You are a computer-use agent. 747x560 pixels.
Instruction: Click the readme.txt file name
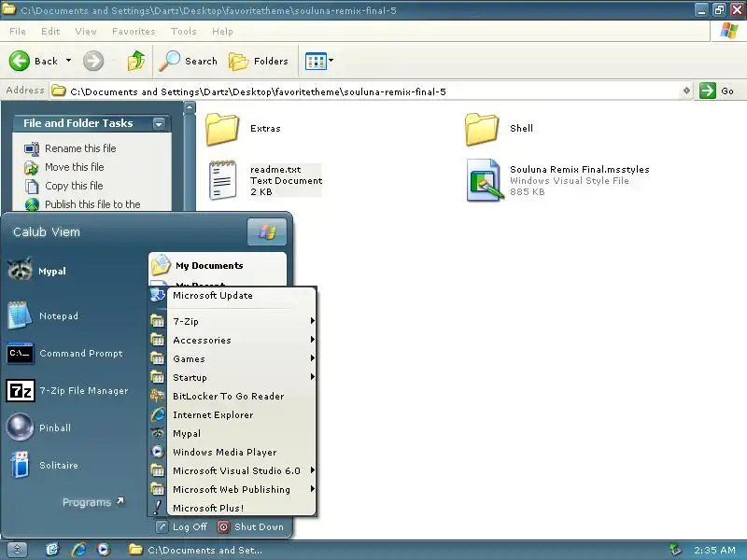pyautogui.click(x=275, y=170)
